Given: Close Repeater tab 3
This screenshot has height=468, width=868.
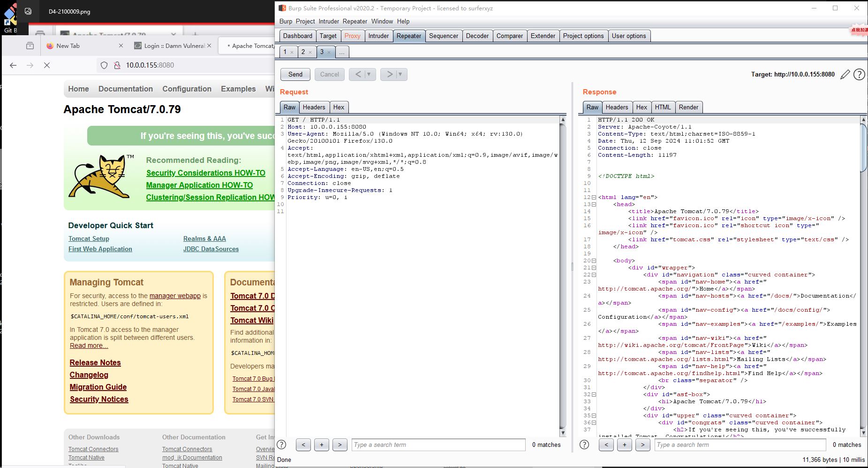Looking at the screenshot, I should [329, 52].
